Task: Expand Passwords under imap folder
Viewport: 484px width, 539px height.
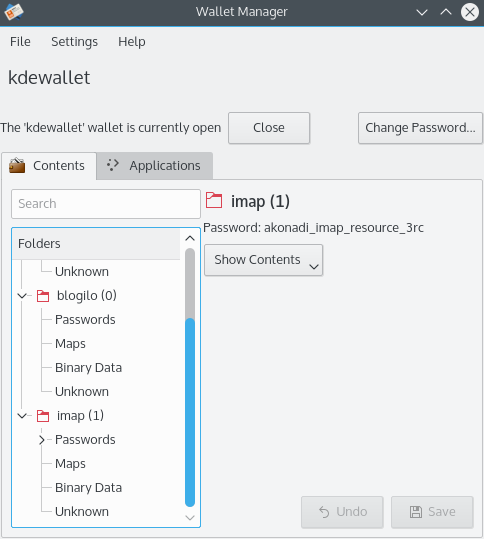Action: (x=42, y=440)
